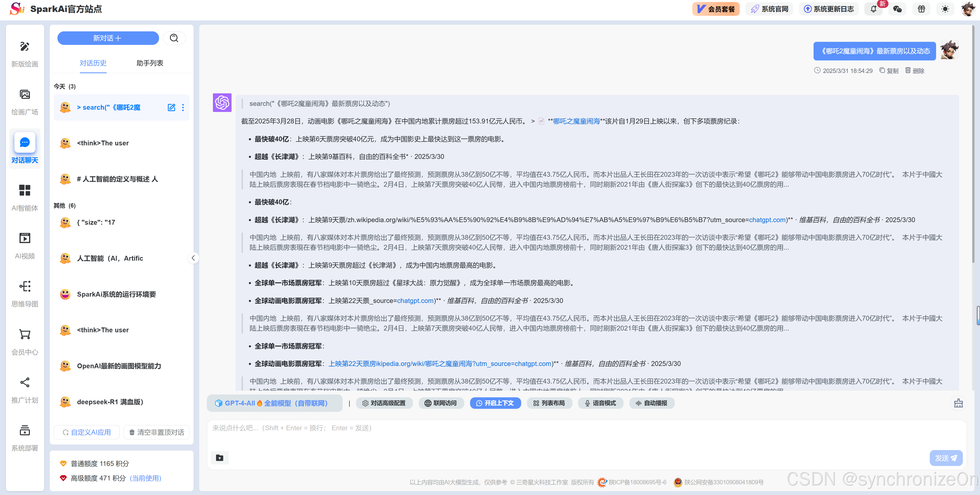Click the search magnifier next to 新对话
Viewport: 980px width, 495px height.
[x=174, y=38]
